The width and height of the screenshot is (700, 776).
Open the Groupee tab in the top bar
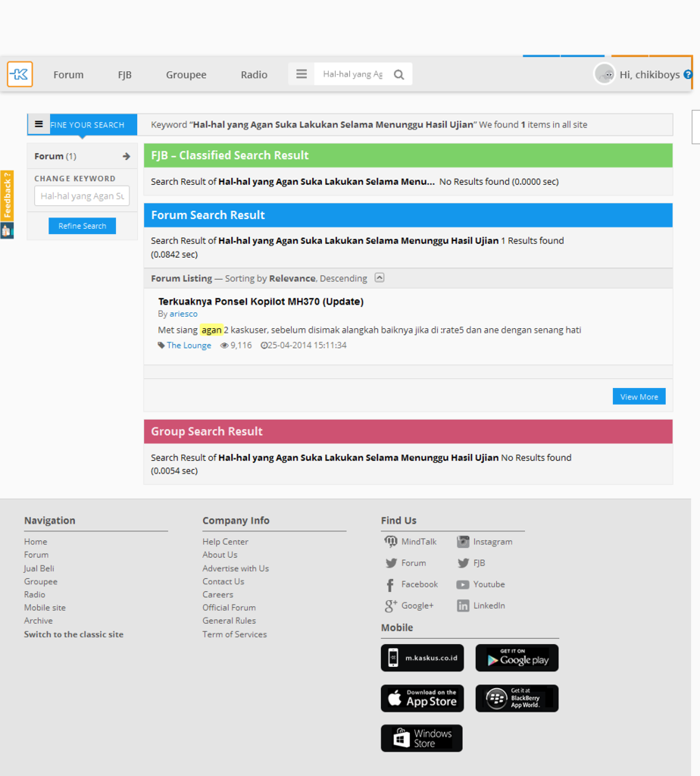click(186, 75)
